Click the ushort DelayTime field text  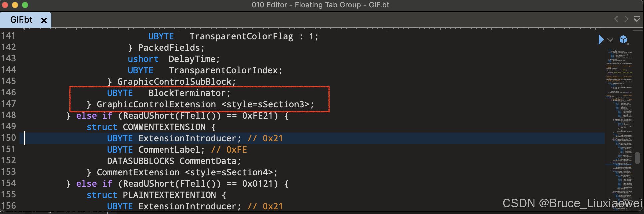[173, 59]
